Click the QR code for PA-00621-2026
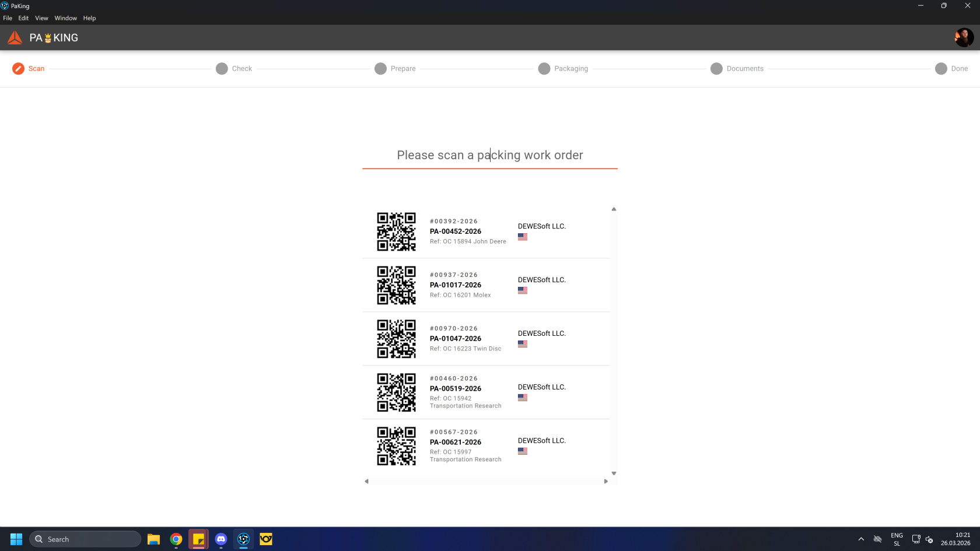Screen dimensions: 980x551 coord(396,446)
